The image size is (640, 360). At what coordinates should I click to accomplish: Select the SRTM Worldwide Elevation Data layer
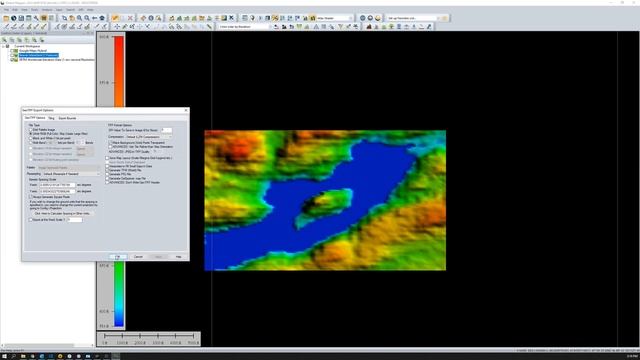click(x=57, y=60)
